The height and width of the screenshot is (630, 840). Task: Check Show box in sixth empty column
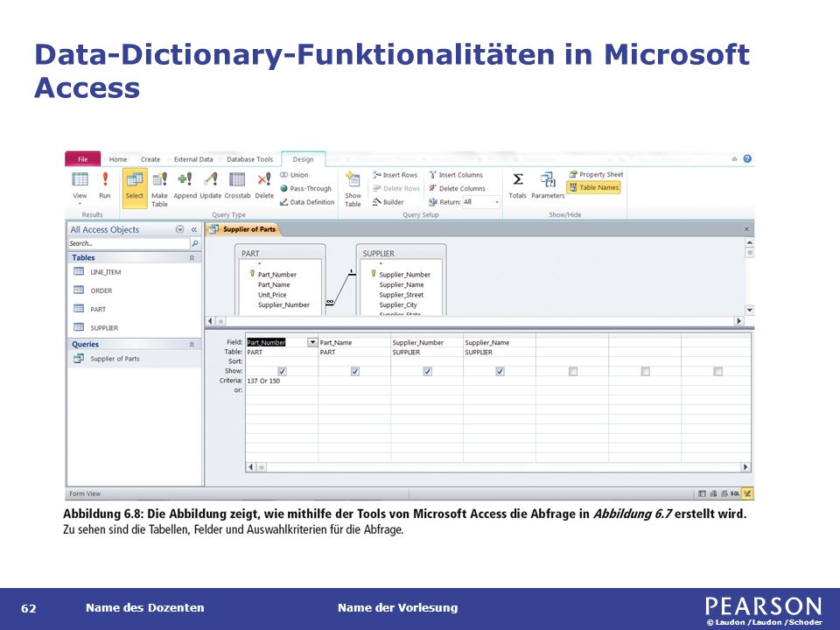click(x=646, y=371)
